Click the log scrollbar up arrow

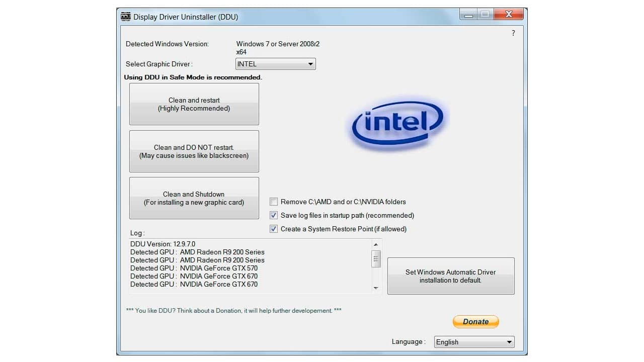pos(376,244)
